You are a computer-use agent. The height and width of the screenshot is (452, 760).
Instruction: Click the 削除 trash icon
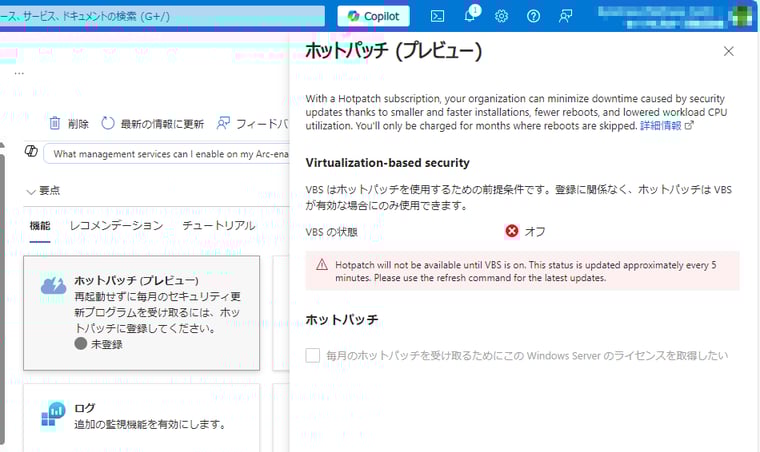click(55, 124)
